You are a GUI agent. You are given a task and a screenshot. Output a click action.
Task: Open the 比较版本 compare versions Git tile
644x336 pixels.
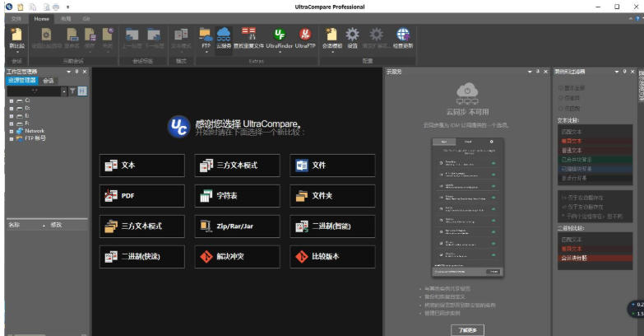click(x=332, y=257)
